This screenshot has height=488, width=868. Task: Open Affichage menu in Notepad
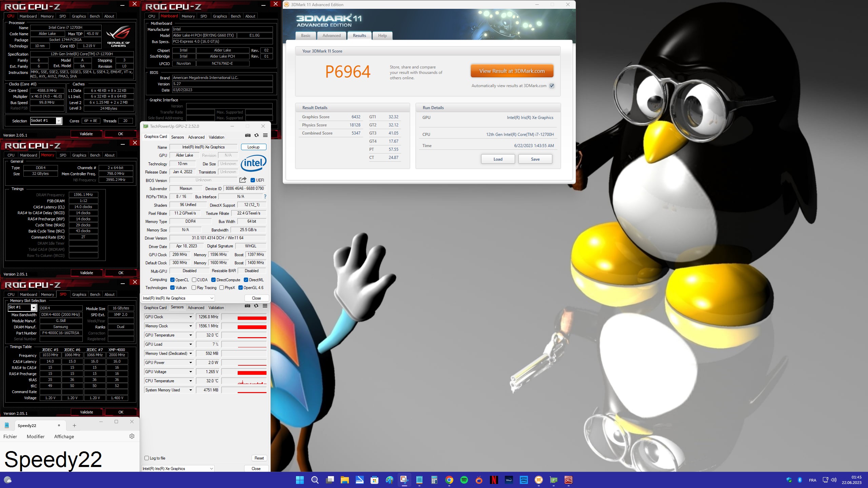click(64, 436)
